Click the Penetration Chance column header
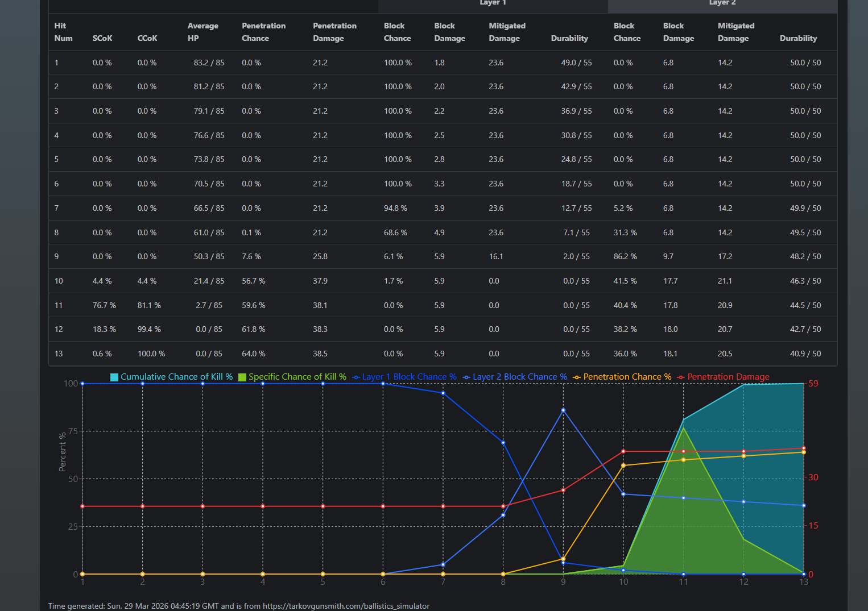This screenshot has width=868, height=611. point(263,32)
